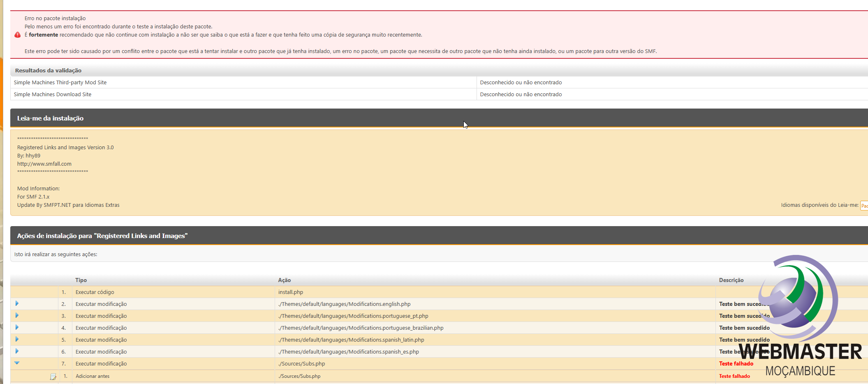Collapse row 7 Sources/Subs.php operations
This screenshot has height=384, width=868.
17,363
